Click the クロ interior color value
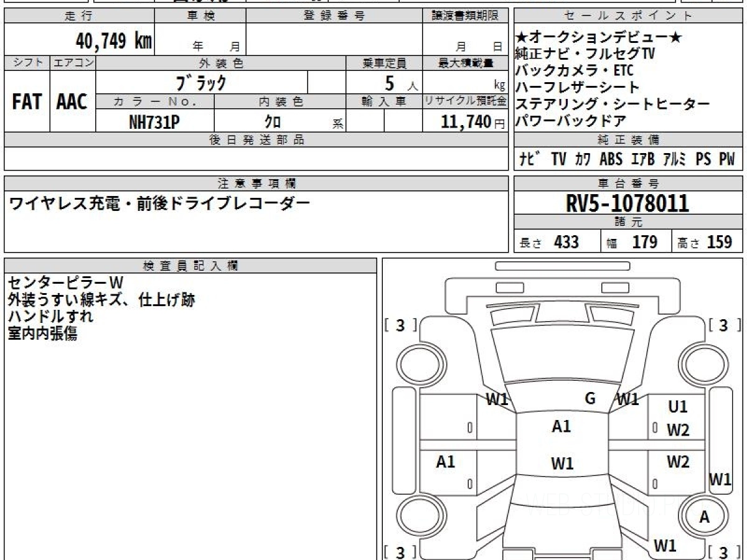The image size is (747, 560). click(x=273, y=123)
